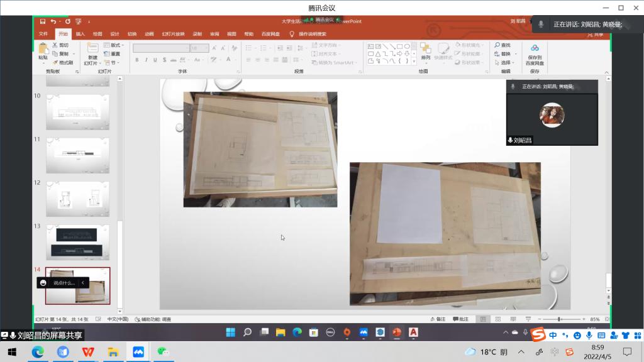Click the Save icon in quick access toolbar
644x362 pixels.
tap(43, 21)
